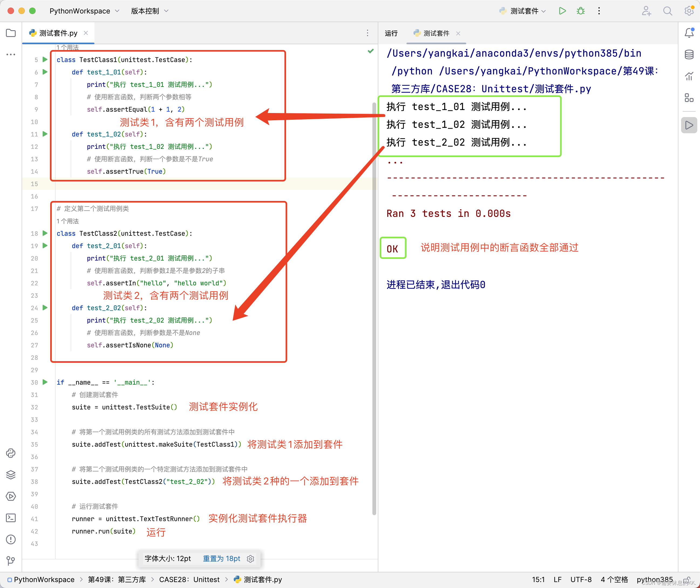700x588 pixels.
Task: Close the 测试套件 run tab
Action: coord(458,33)
